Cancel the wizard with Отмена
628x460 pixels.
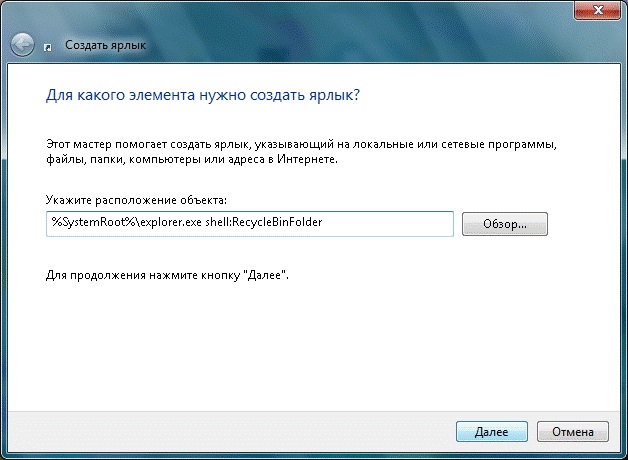[x=573, y=432]
